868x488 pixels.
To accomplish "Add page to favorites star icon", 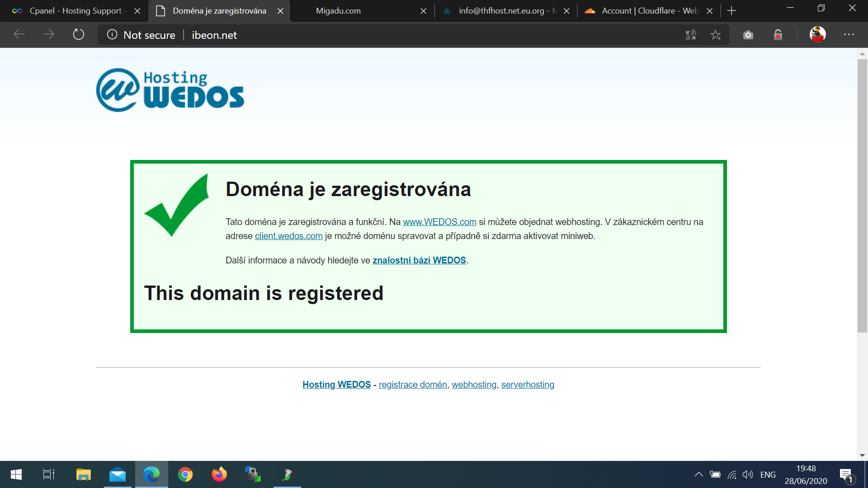I will click(x=715, y=35).
